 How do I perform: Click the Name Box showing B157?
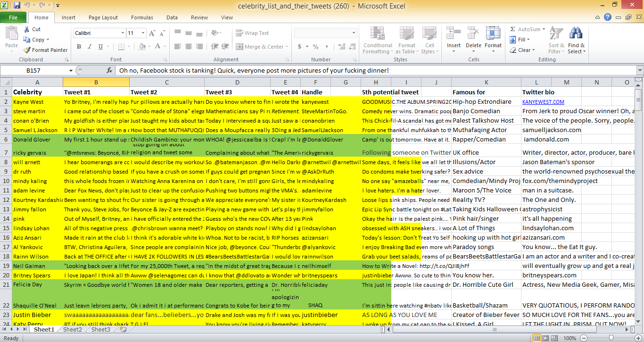34,70
